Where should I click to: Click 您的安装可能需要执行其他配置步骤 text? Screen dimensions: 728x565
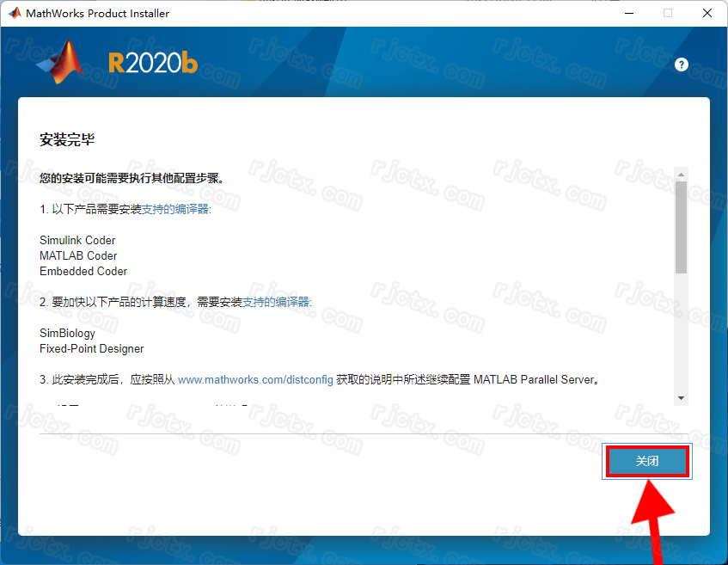132,178
